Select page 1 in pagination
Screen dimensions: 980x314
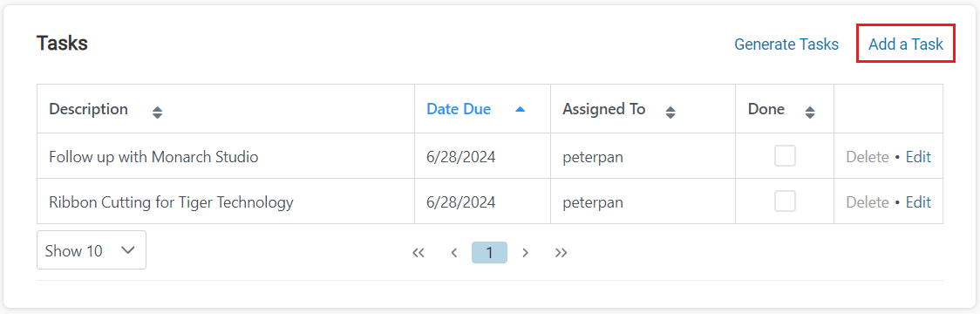click(489, 252)
